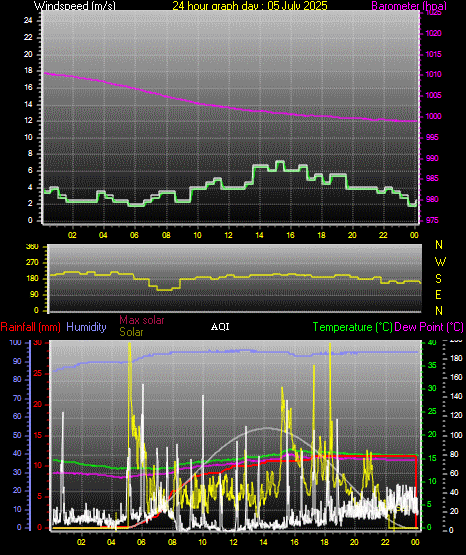Click the Dew Point (°C) legend label
This screenshot has height=555, width=466.
[429, 327]
